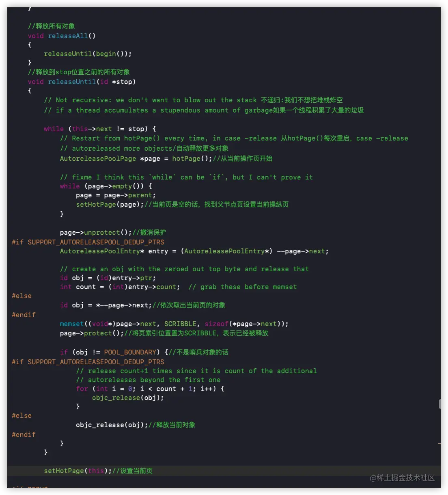Screen dimensions: 448x495
Task: Click the page->protect(); line
Action: pos(164,333)
